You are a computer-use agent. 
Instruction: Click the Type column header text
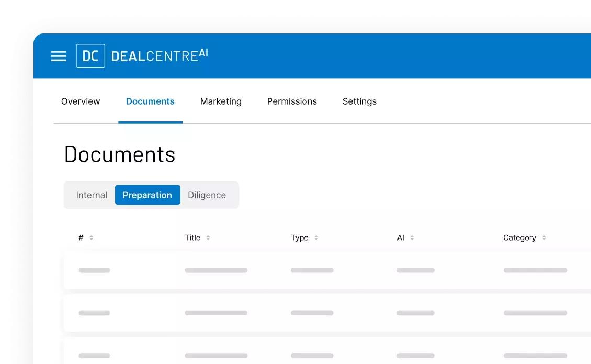pos(300,238)
